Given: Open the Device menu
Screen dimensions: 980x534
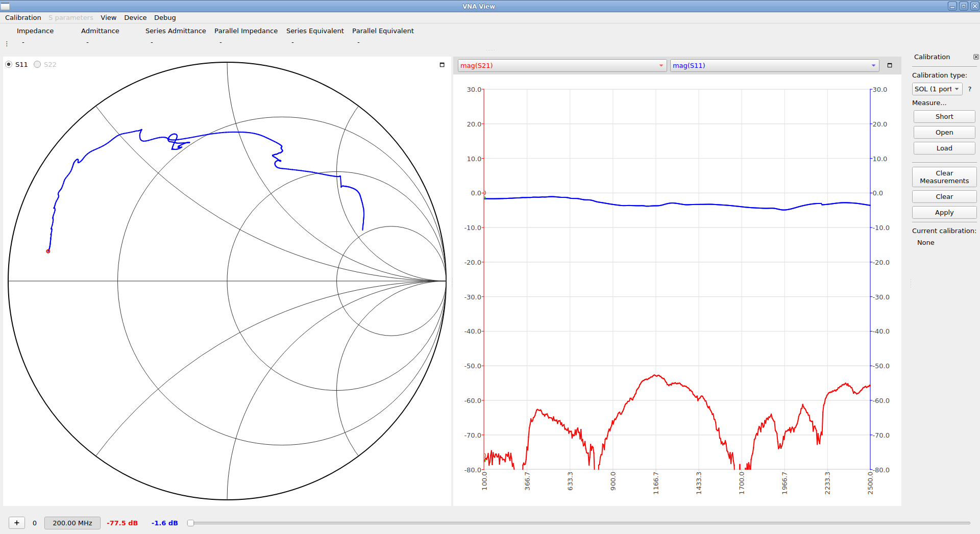Looking at the screenshot, I should [x=135, y=17].
